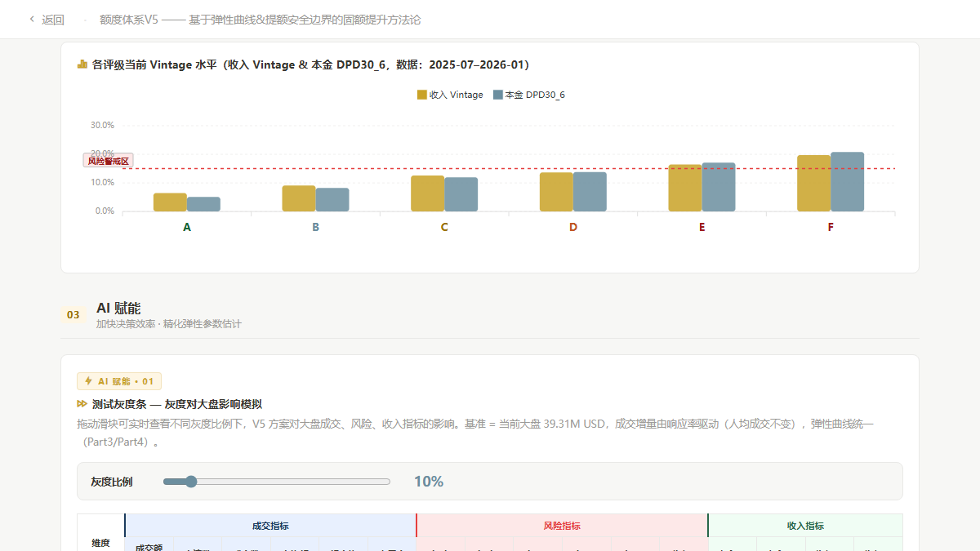980x551 pixels.
Task: Click the F rating axis label
Action: (x=831, y=227)
